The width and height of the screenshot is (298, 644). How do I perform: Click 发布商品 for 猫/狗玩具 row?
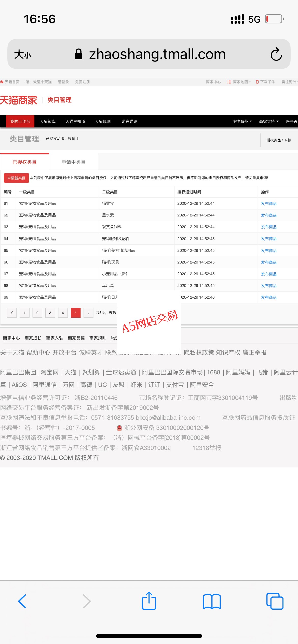coord(269,262)
